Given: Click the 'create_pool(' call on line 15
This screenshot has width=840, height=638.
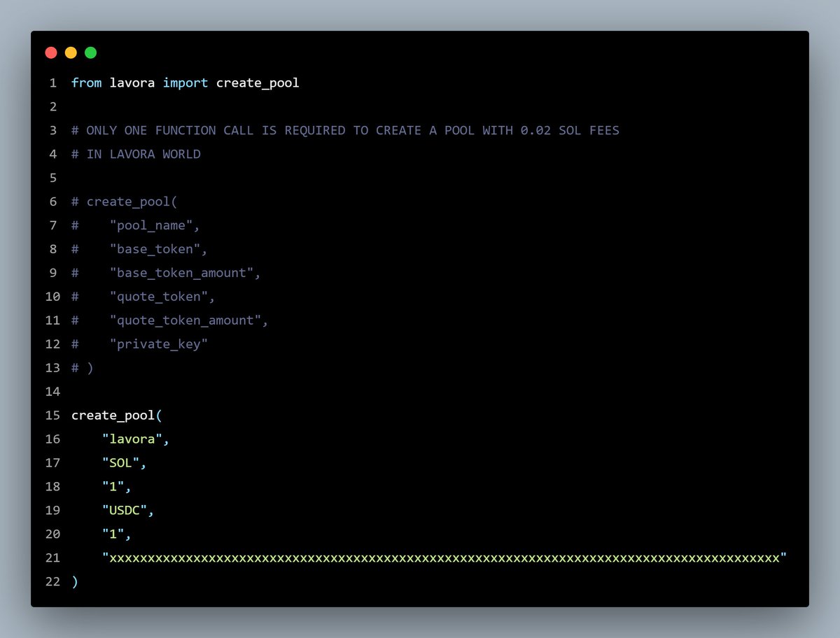Looking at the screenshot, I should [117, 416].
